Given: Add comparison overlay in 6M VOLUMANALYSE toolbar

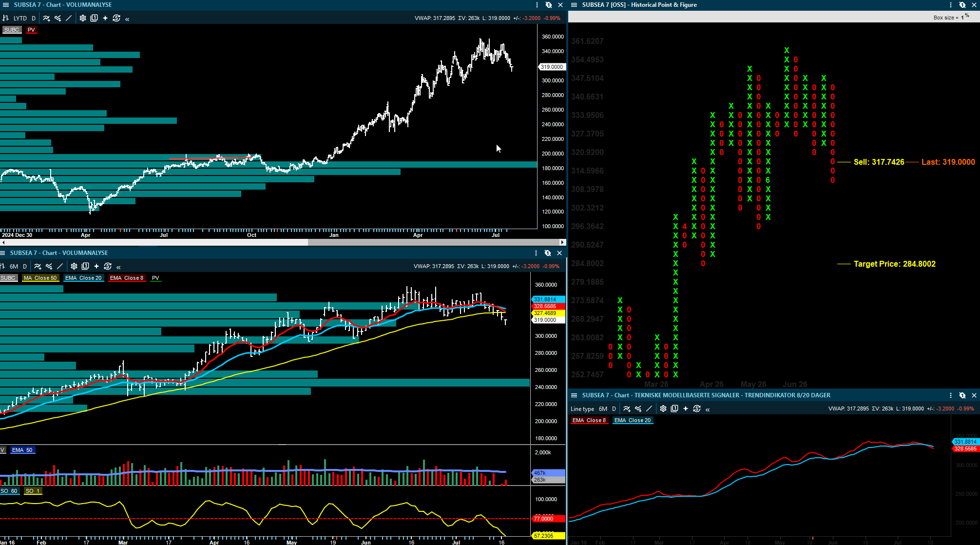Looking at the screenshot, I should [x=49, y=266].
